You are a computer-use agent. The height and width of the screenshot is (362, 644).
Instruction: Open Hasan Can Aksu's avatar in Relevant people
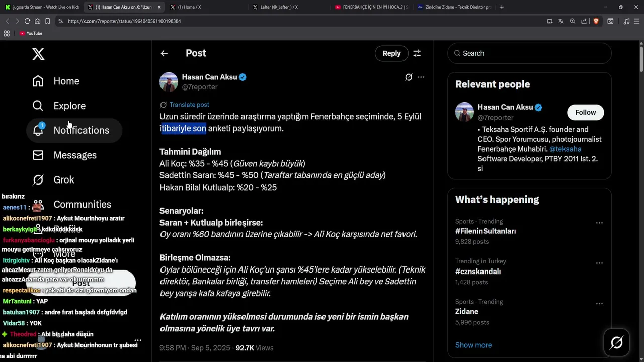click(x=464, y=112)
